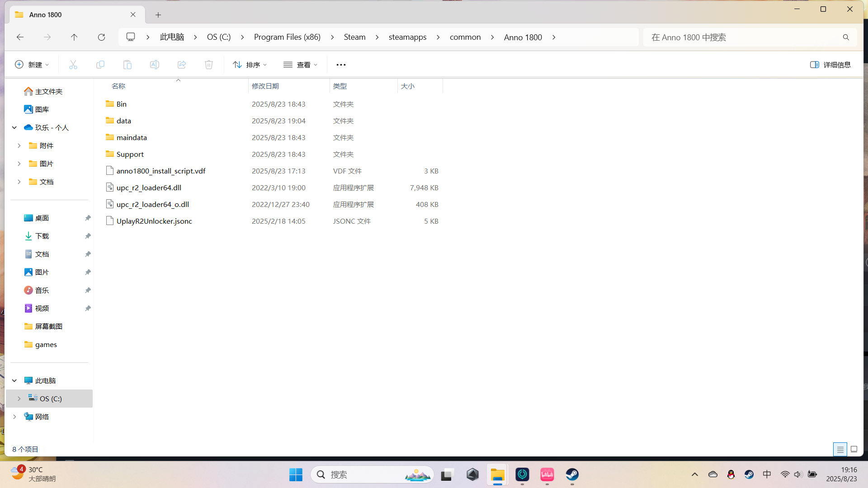Click the Cut scissors icon in toolbar

tap(73, 65)
